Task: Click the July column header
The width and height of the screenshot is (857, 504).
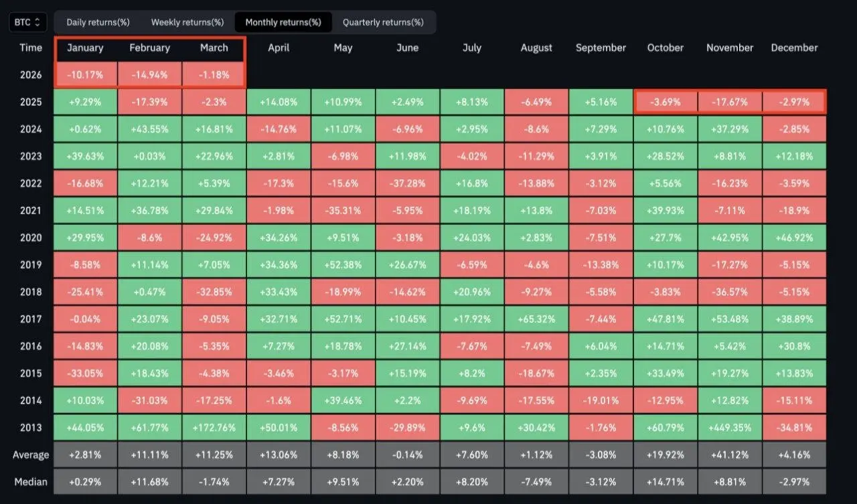Action: (x=471, y=48)
